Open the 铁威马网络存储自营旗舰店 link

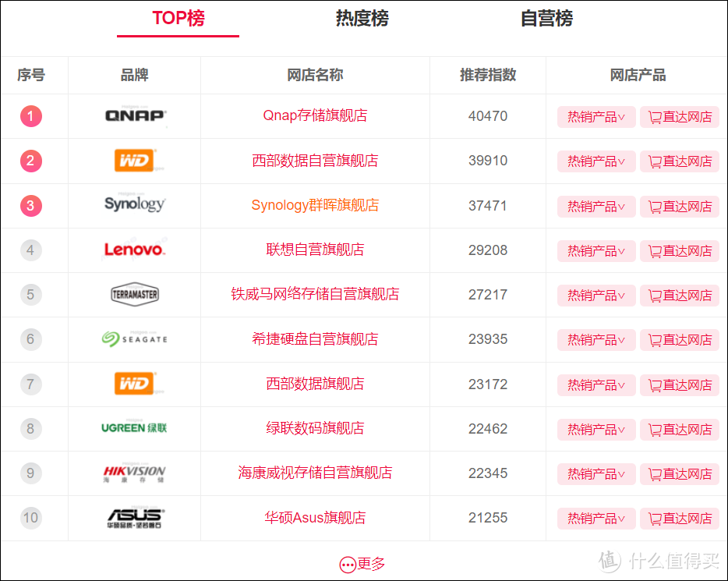pos(315,294)
